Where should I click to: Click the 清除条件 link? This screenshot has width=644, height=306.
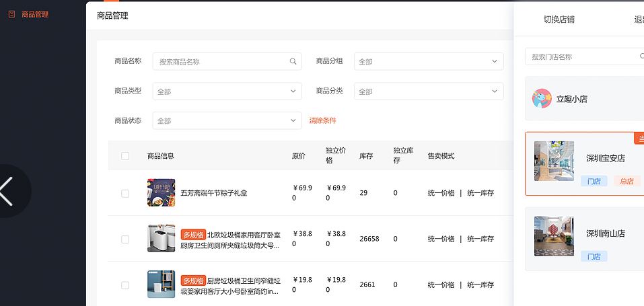click(322, 120)
